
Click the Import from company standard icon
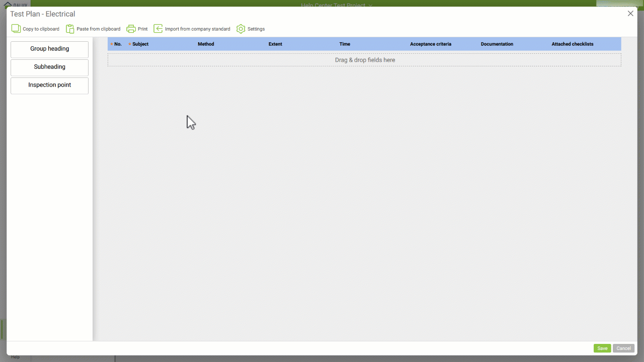158,29
